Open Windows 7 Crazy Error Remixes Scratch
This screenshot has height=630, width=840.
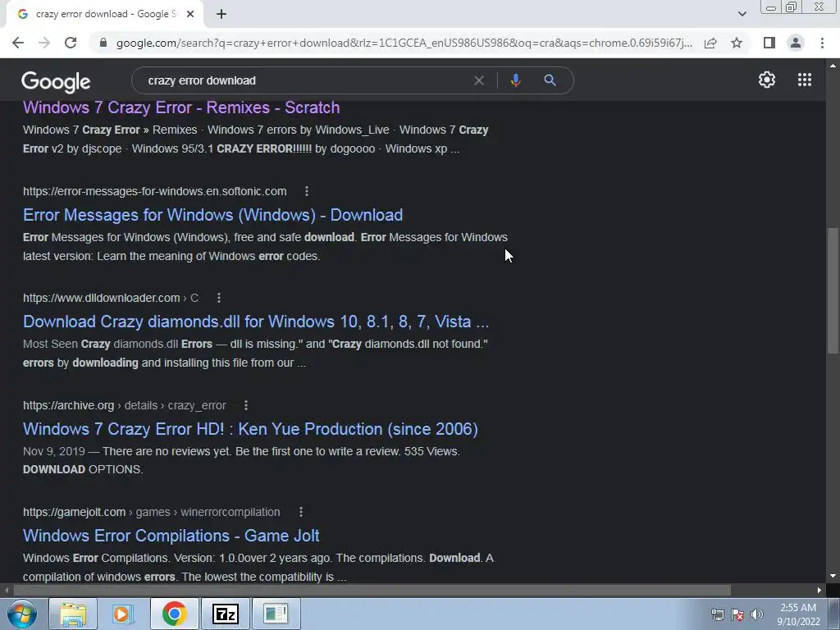(181, 107)
